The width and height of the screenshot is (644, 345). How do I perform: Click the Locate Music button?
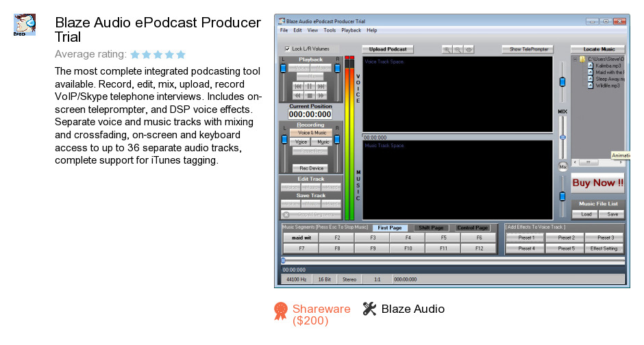click(599, 49)
